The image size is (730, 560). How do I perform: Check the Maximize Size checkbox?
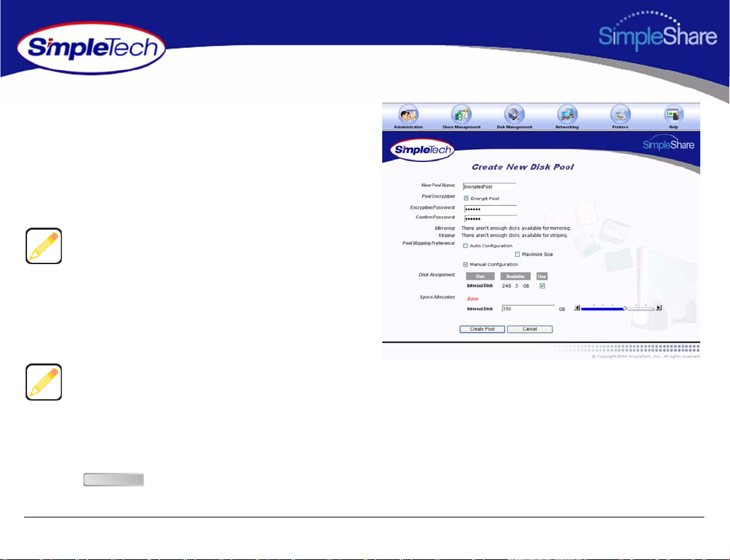pos(517,255)
